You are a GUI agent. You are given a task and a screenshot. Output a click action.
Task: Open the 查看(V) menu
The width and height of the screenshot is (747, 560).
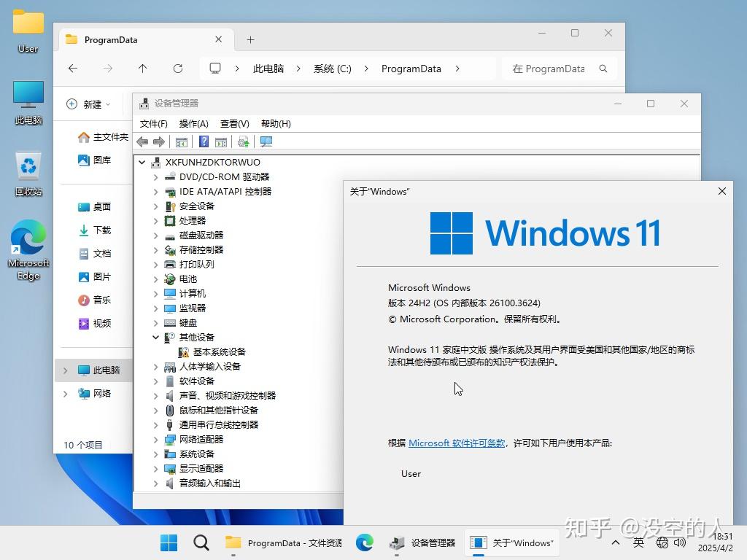[x=234, y=124]
